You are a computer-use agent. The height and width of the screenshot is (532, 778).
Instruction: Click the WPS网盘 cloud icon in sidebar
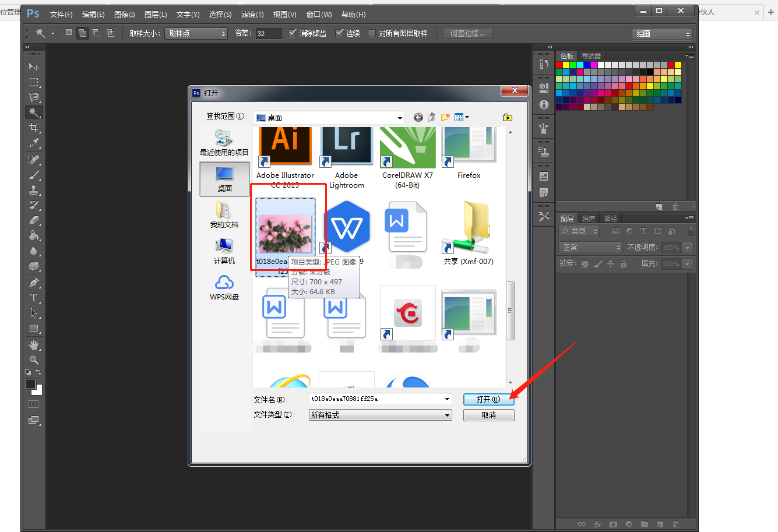click(224, 283)
